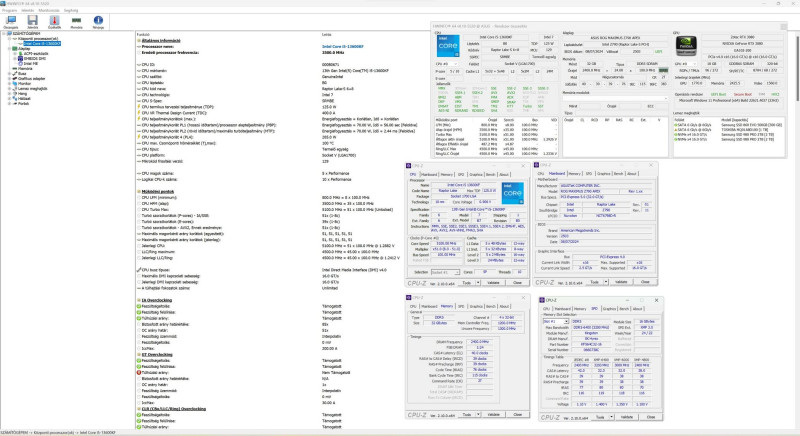Expand the Lemez meghajtók node

tap(9, 89)
